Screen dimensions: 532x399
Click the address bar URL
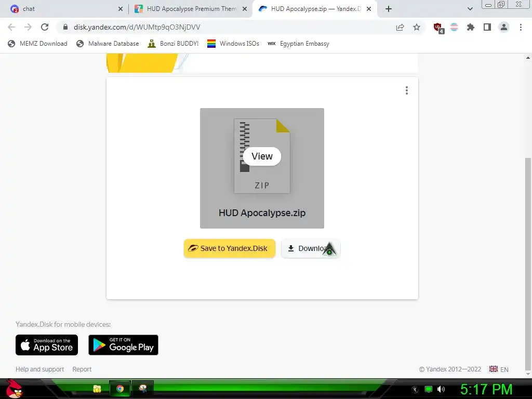[x=137, y=27]
